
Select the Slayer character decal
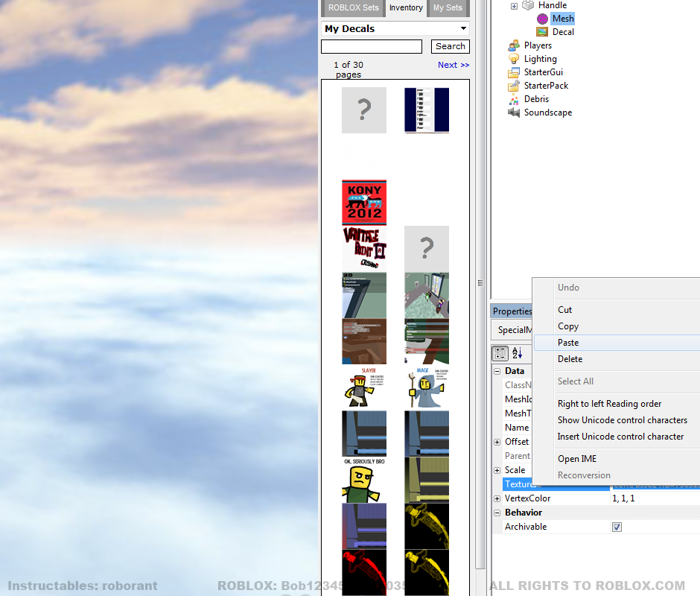tap(364, 387)
